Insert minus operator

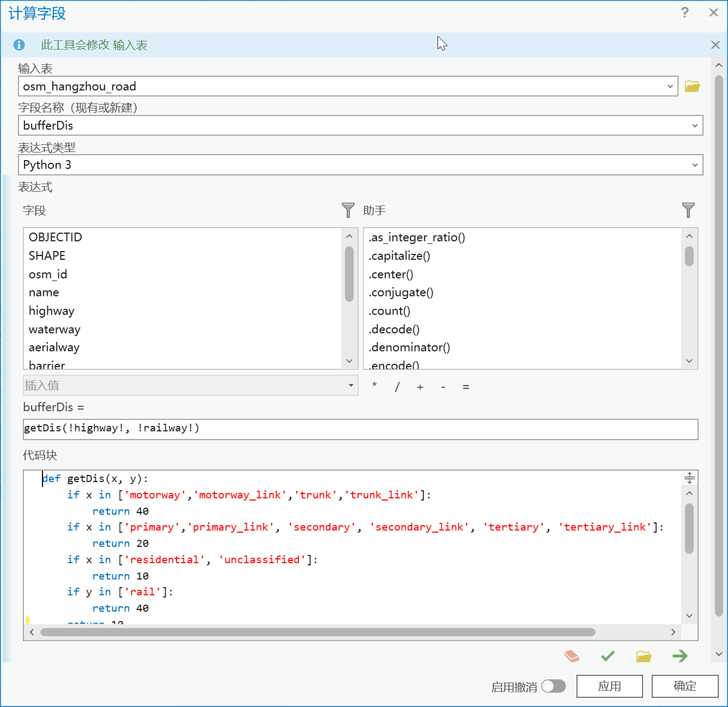pos(443,387)
